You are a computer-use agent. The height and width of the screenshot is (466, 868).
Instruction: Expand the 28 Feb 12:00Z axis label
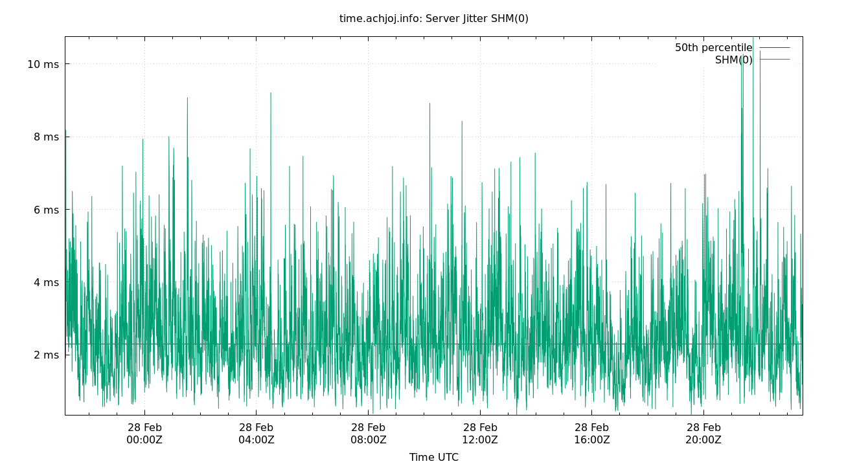tap(479, 432)
